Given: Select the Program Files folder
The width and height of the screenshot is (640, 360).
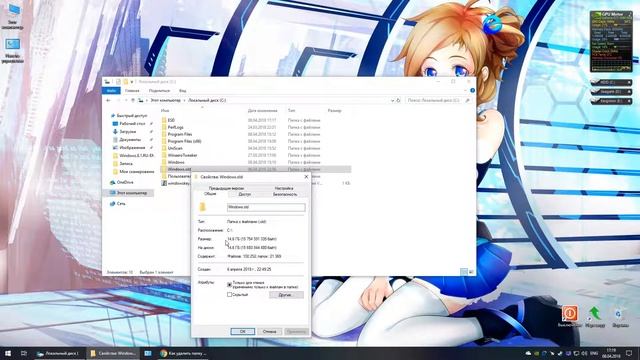Looking at the screenshot, I should [180, 134].
